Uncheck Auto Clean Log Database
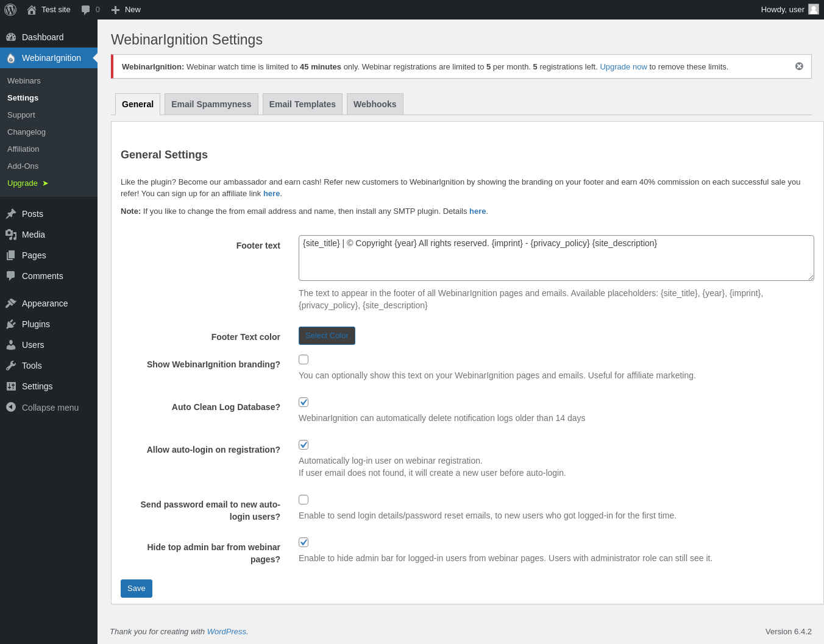 304,402
